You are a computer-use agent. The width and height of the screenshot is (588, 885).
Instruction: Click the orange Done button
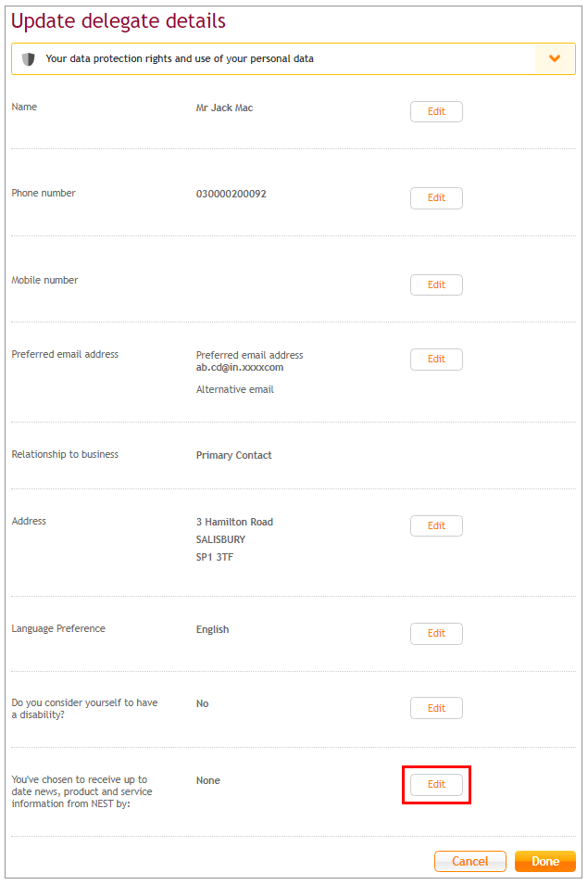click(545, 861)
